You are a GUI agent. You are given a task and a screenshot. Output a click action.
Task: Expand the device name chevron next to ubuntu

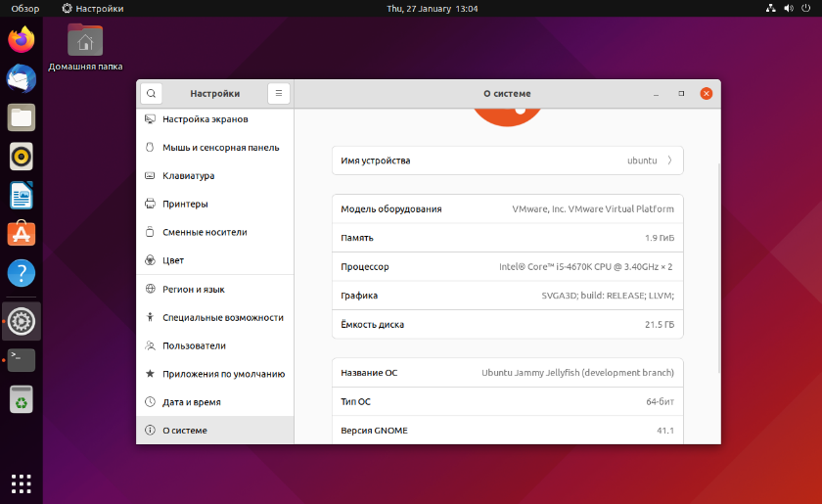(670, 160)
